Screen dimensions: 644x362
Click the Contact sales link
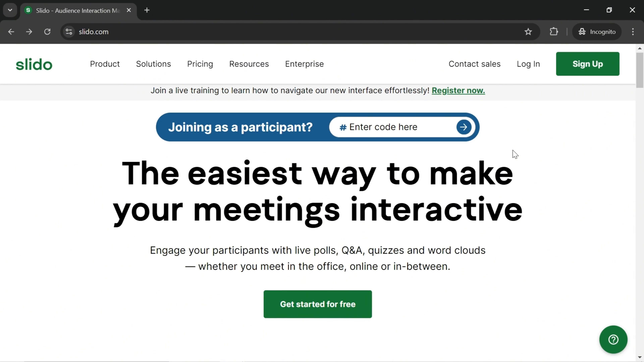point(474,64)
